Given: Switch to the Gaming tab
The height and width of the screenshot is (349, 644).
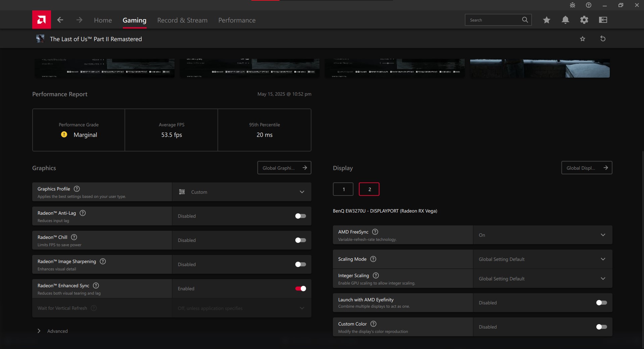Looking at the screenshot, I should coord(135,20).
